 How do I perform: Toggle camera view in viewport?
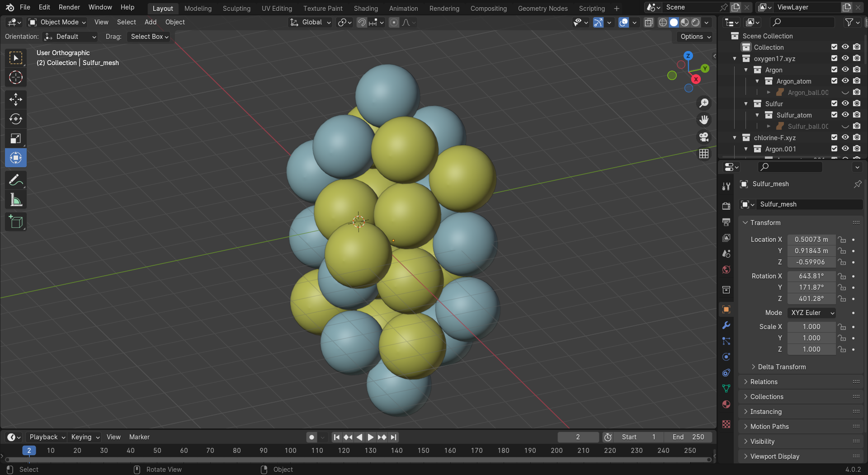[704, 137]
